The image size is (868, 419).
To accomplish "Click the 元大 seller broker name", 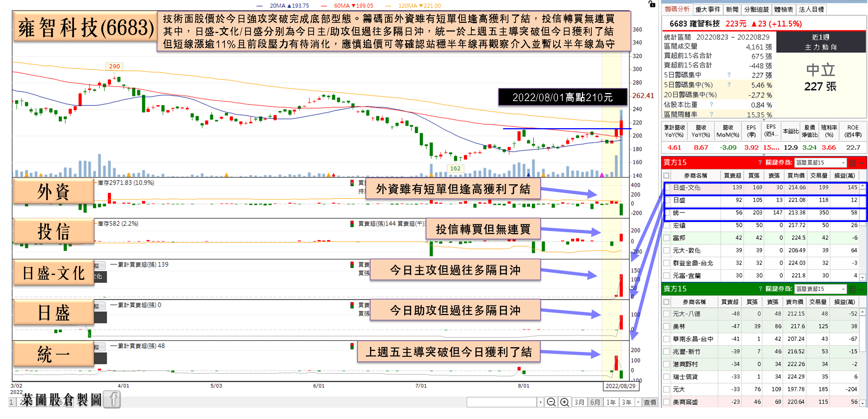I will (679, 390).
